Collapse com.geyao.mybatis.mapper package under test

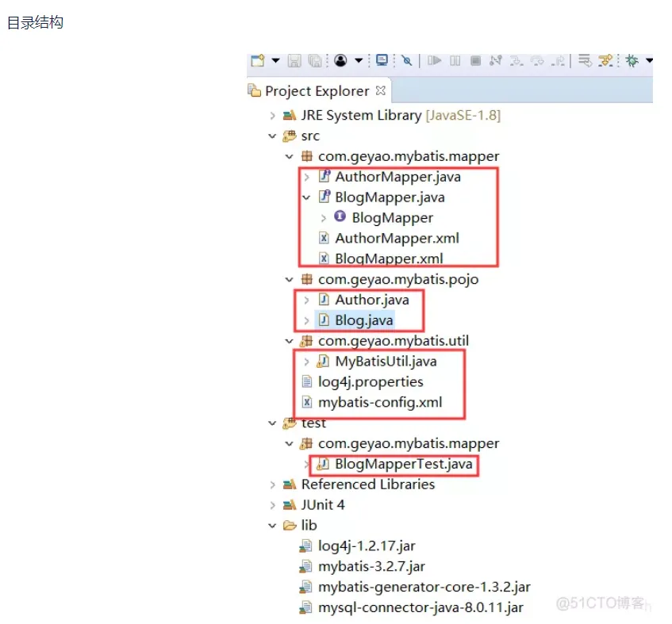tap(290, 444)
